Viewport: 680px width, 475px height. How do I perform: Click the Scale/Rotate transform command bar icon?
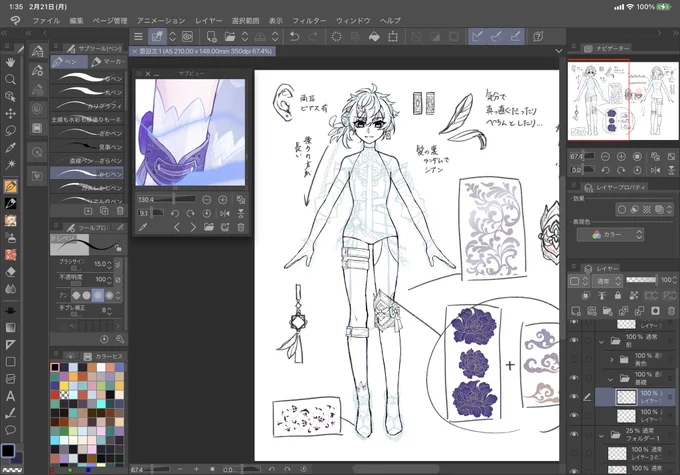pos(393,37)
